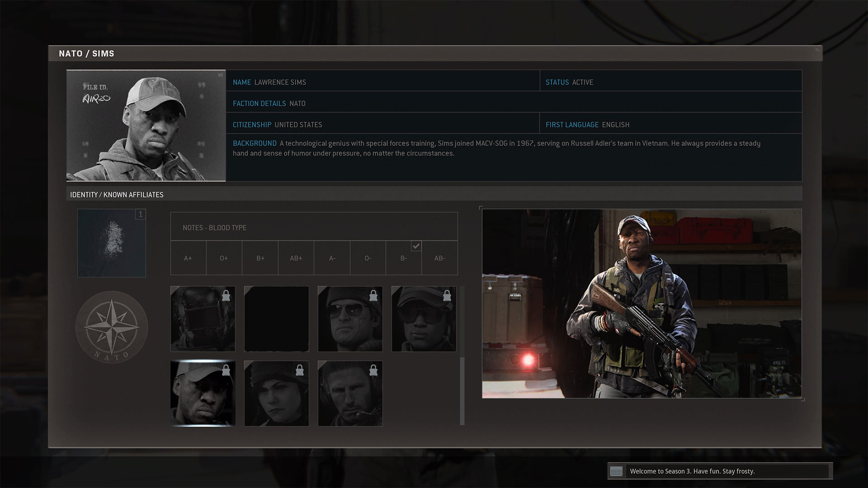The image size is (868, 488).
Task: Click the NOTES - BLOOD TYPE header
Action: tap(215, 228)
